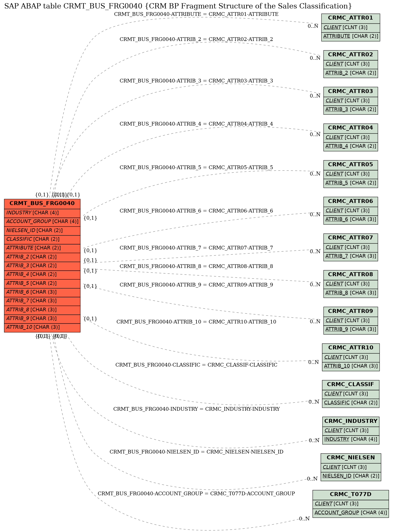This screenshot has width=393, height=532.
Task: Click the ATTRIBUTE = CRMC_ATTR01-ATTRIBUTE relation label
Action: click(196, 14)
